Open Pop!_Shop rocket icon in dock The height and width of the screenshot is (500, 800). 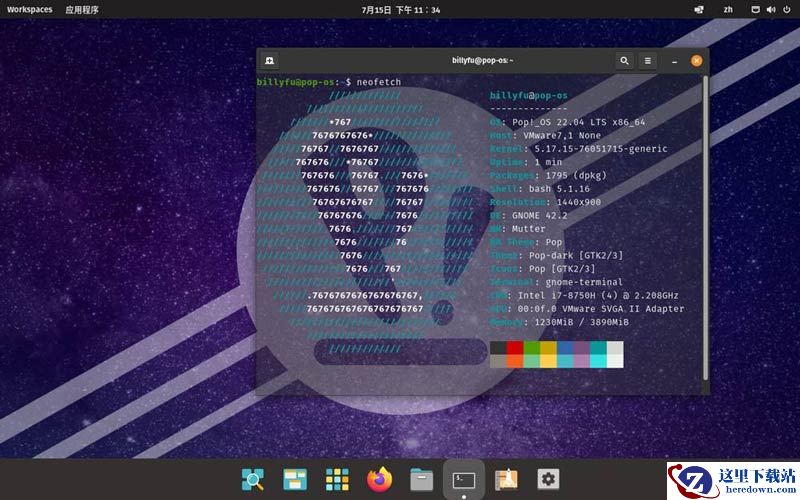(x=506, y=479)
